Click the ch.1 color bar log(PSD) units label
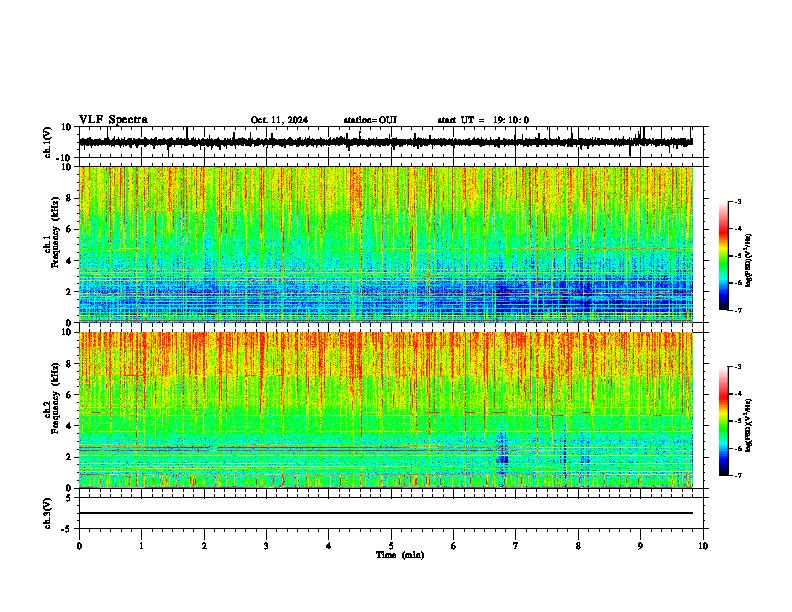 click(749, 261)
